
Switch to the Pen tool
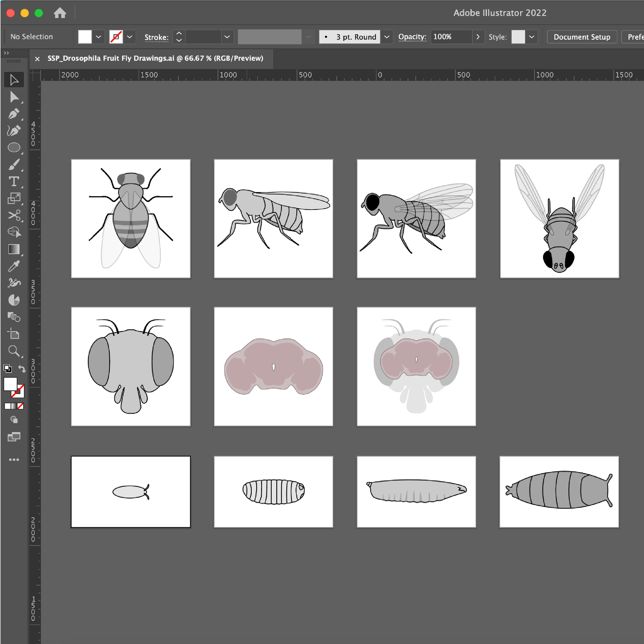pos(14,114)
